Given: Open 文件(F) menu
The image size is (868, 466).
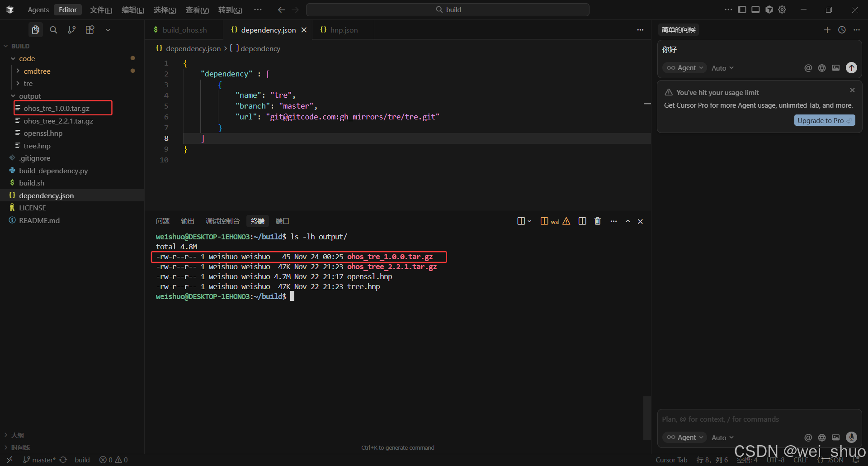Looking at the screenshot, I should (101, 10).
